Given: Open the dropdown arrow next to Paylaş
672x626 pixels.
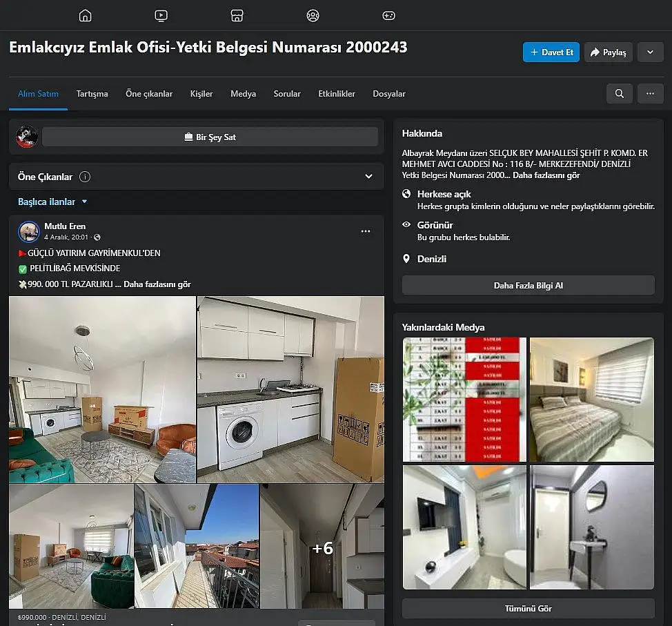Looking at the screenshot, I should [650, 52].
